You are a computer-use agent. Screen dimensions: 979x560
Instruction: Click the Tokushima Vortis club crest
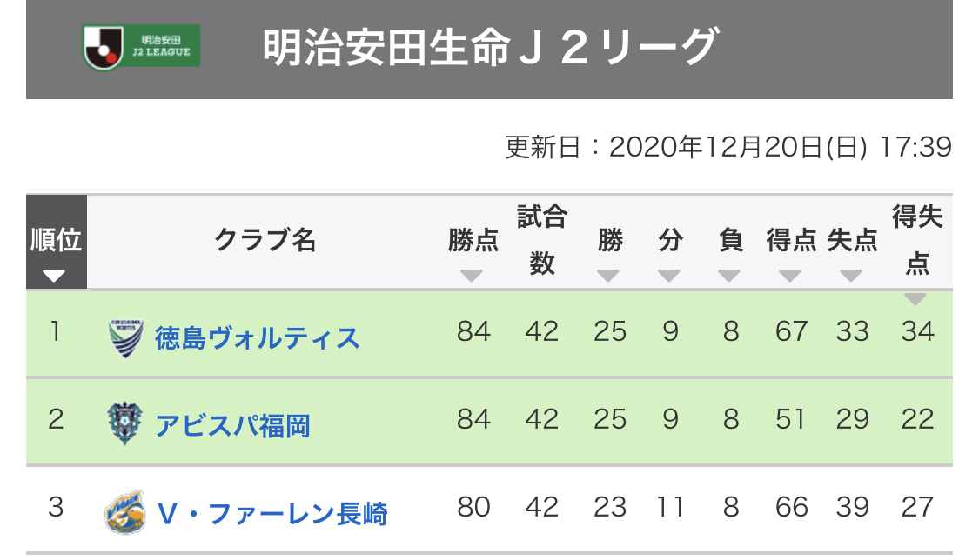[125, 338]
